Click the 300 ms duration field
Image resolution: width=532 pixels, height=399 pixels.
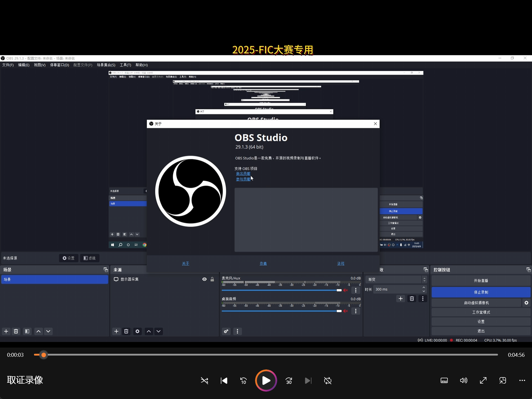(398, 289)
